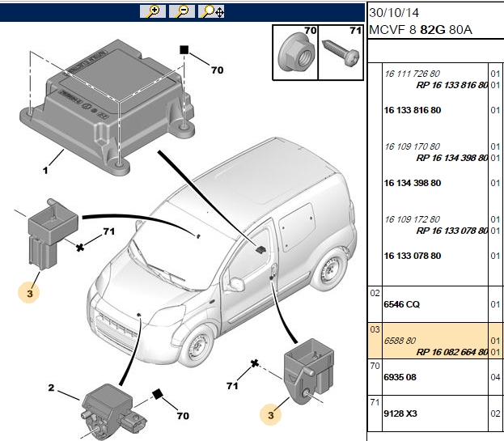Click the MCVF 8 82G 80A reference

pyautogui.click(x=421, y=30)
